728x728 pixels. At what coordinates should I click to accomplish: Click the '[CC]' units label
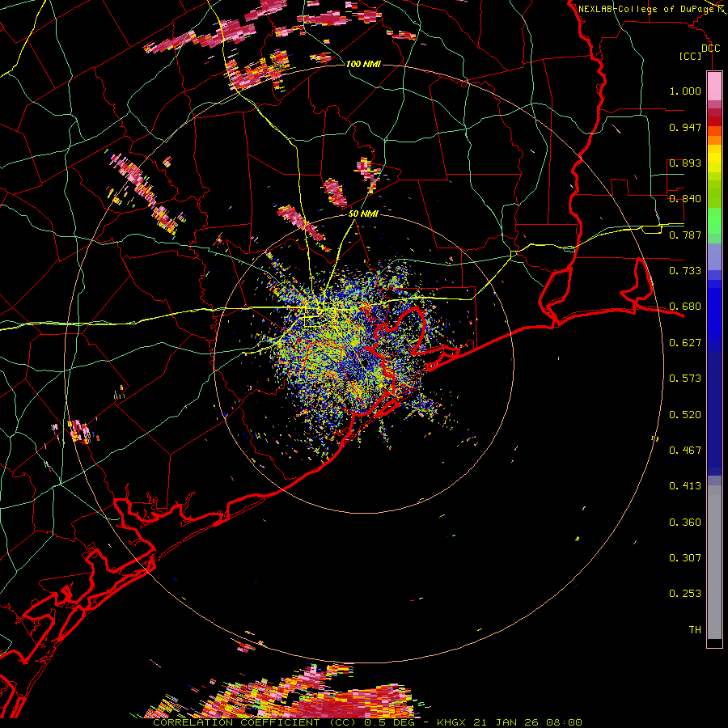[x=691, y=56]
